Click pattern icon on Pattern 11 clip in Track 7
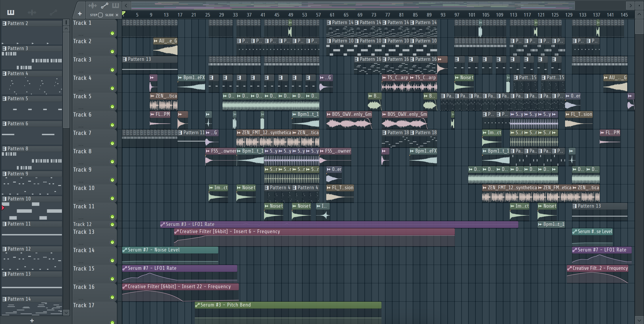The image size is (644, 324). 180,133
